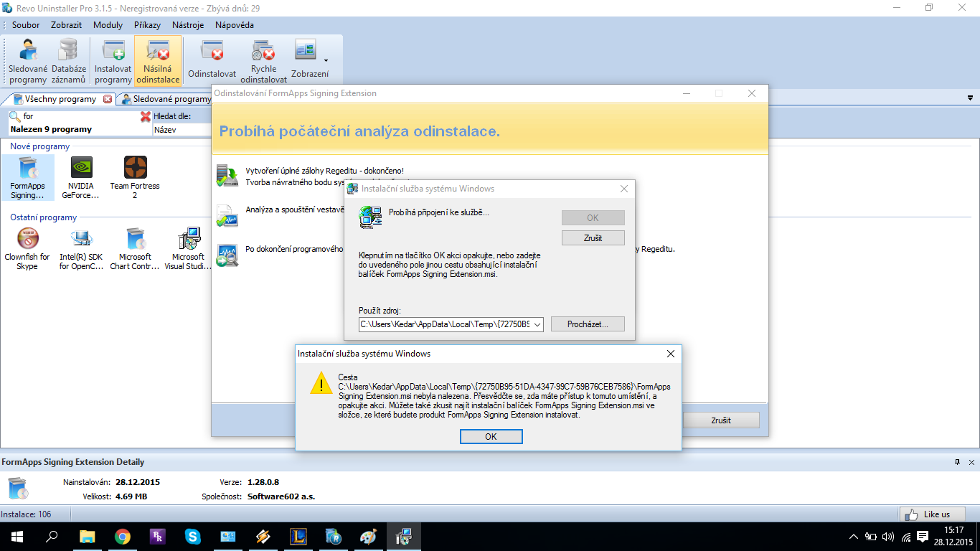Click the Instalace: 106 status text
Viewport: 980px width, 551px height.
pyautogui.click(x=26, y=514)
